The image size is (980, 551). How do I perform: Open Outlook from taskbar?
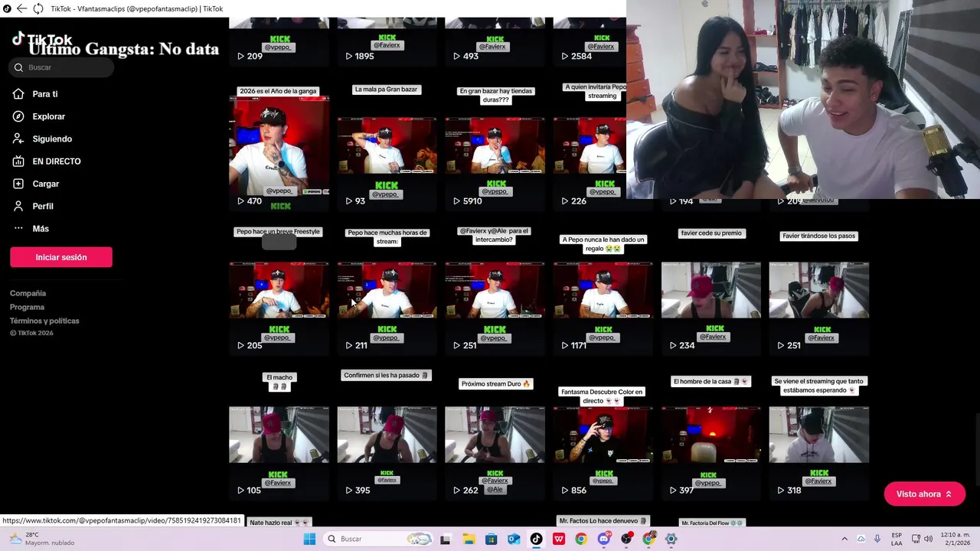[514, 539]
